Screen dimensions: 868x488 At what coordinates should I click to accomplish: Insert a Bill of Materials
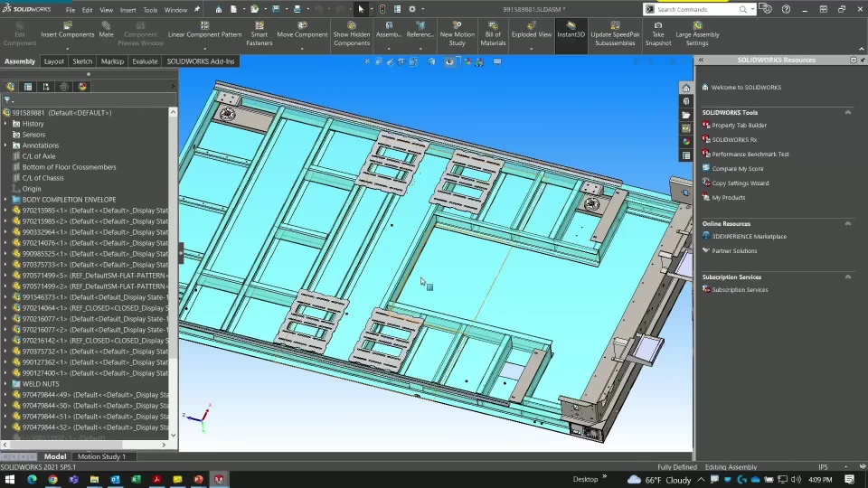pos(493,34)
